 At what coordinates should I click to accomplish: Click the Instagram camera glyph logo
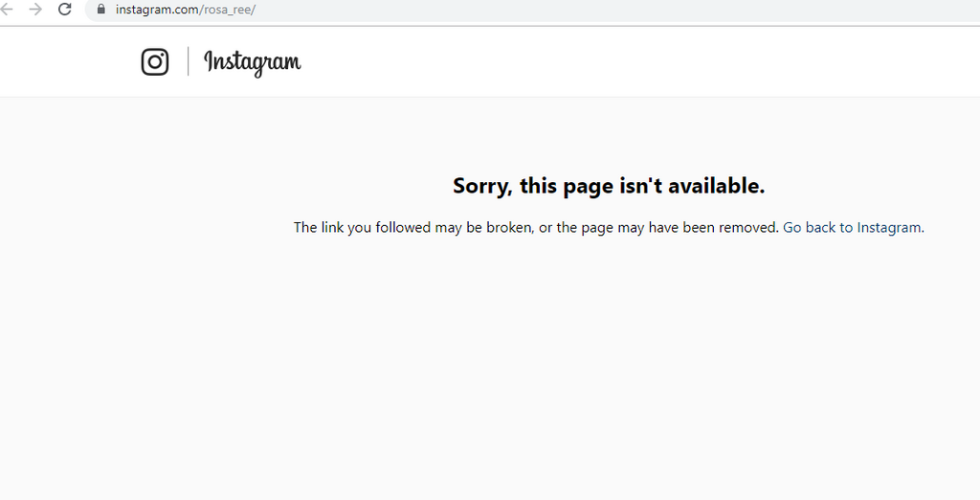tap(154, 62)
